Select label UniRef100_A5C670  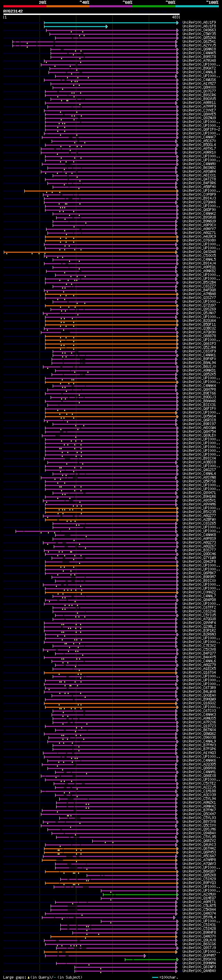199,141
